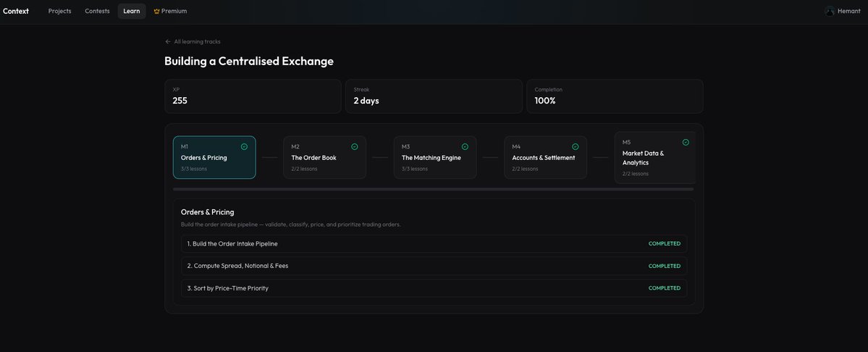Click the M3 module completed checkmark icon
This screenshot has width=868, height=352.
coord(465,146)
